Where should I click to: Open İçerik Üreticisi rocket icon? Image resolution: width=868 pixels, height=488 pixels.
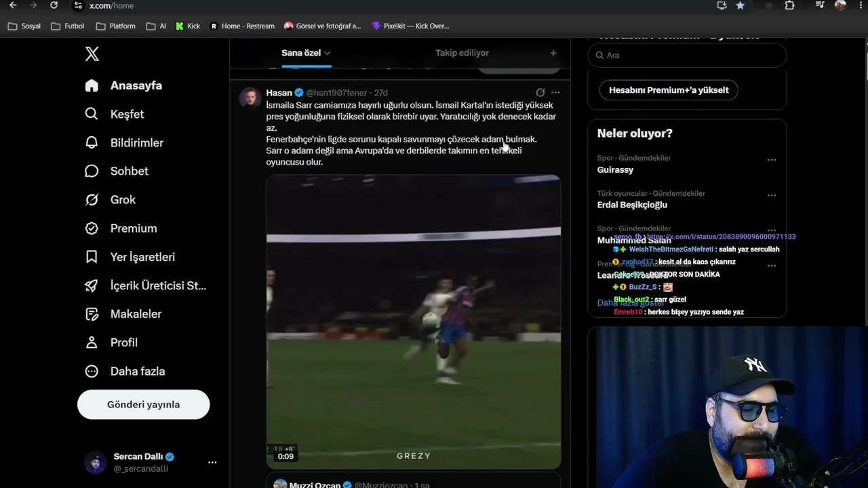coord(92,285)
